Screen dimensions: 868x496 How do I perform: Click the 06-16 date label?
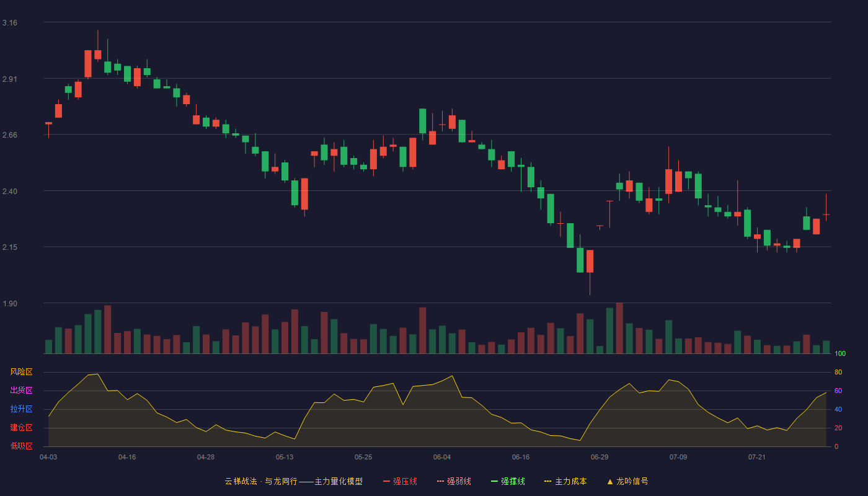pos(521,457)
